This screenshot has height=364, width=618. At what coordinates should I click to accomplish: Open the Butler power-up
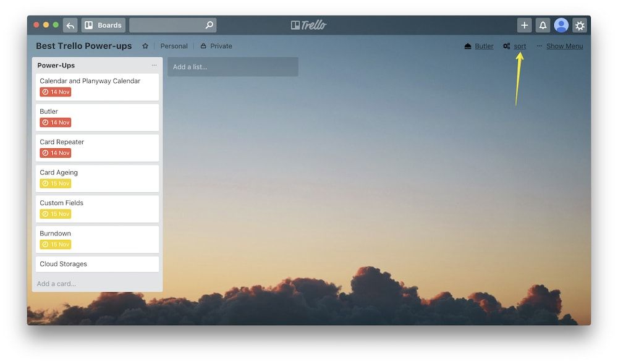(x=484, y=46)
